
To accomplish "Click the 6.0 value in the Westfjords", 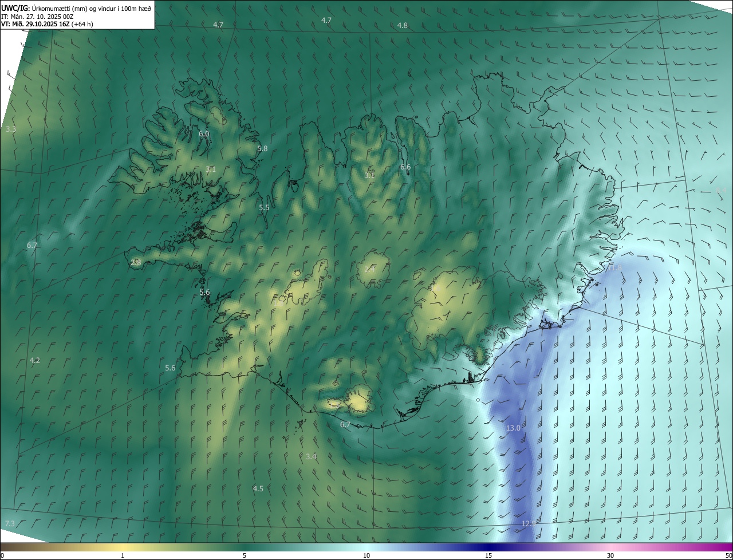I will (x=204, y=134).
